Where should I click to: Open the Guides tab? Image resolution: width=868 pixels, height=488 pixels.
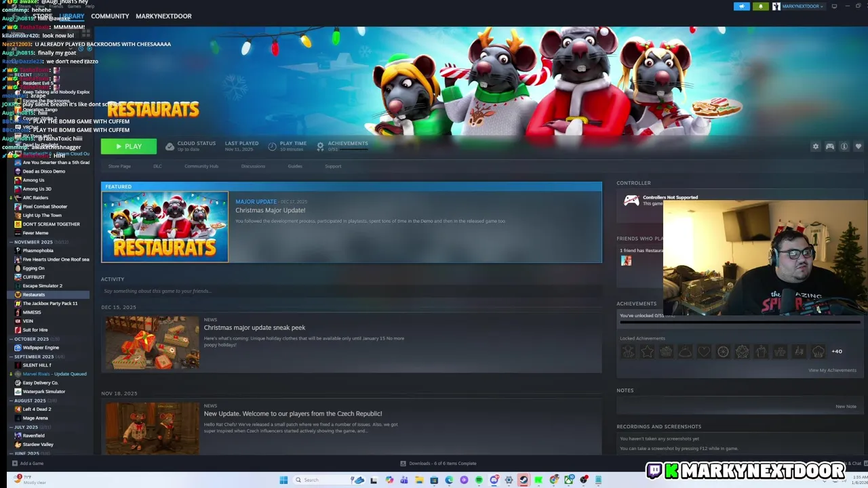(295, 166)
